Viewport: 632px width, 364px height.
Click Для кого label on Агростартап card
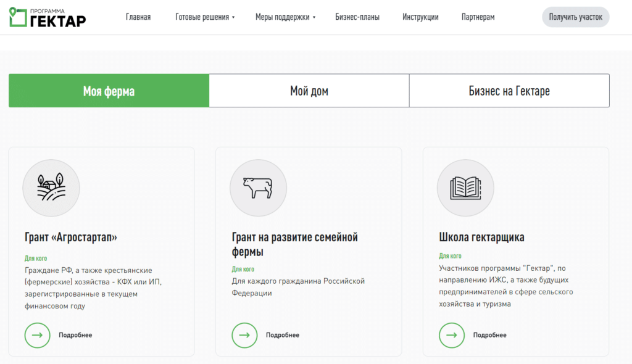click(36, 259)
